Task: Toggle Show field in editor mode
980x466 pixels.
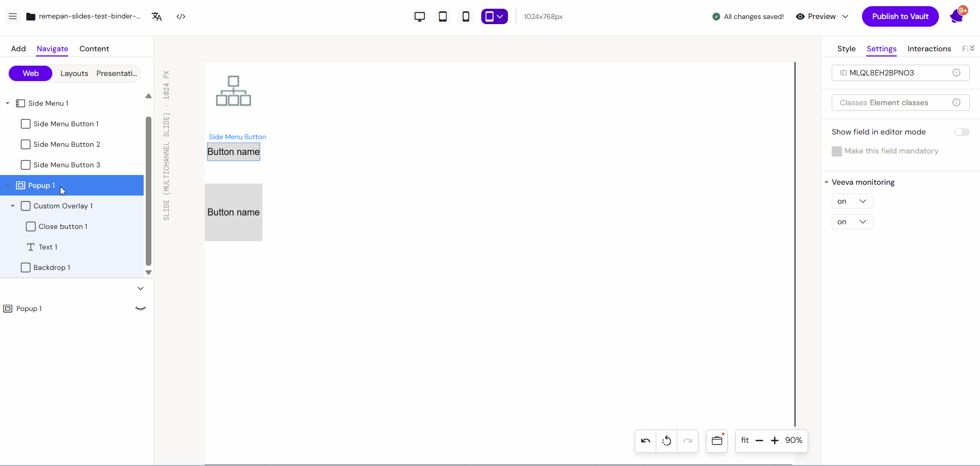Action: coord(962,132)
